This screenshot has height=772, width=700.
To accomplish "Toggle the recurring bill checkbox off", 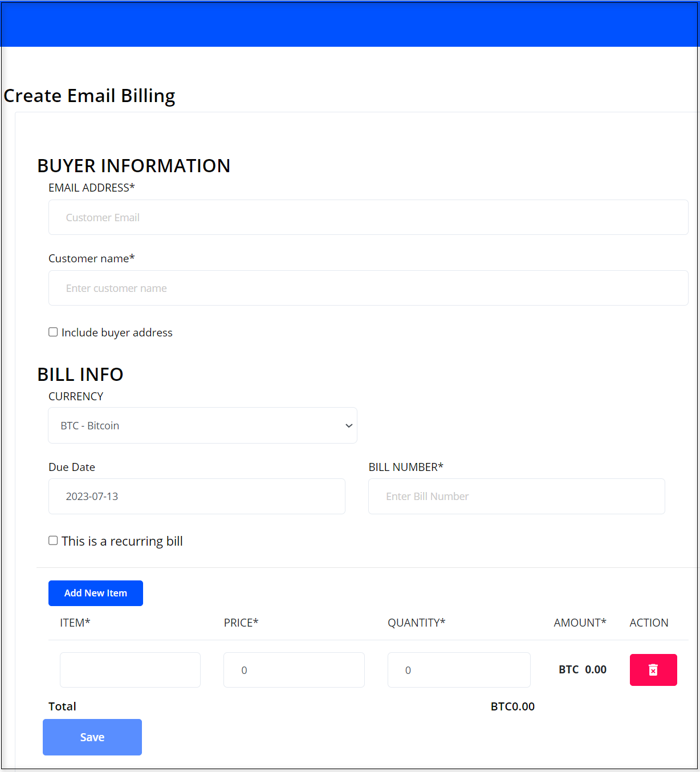I will point(52,540).
